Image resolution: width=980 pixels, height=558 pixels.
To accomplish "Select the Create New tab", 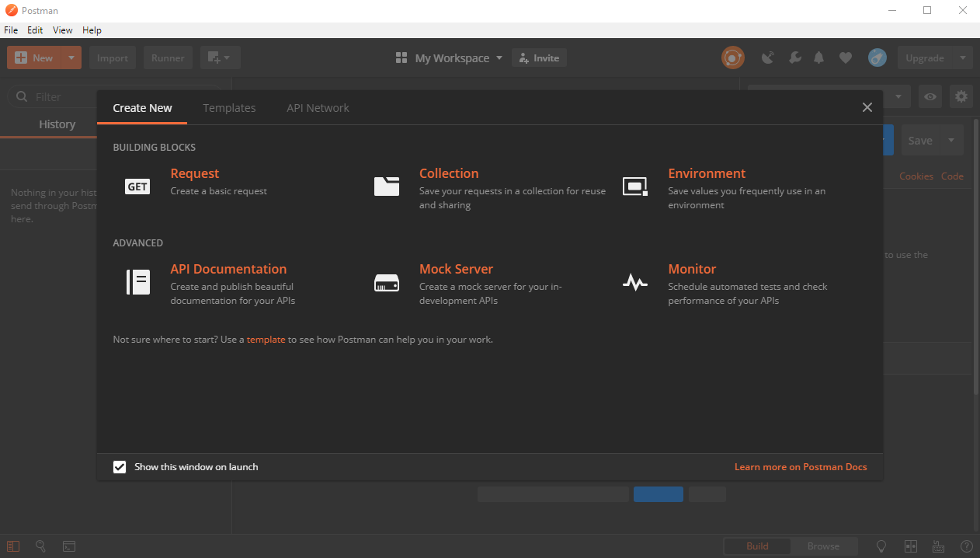I will coord(142,108).
